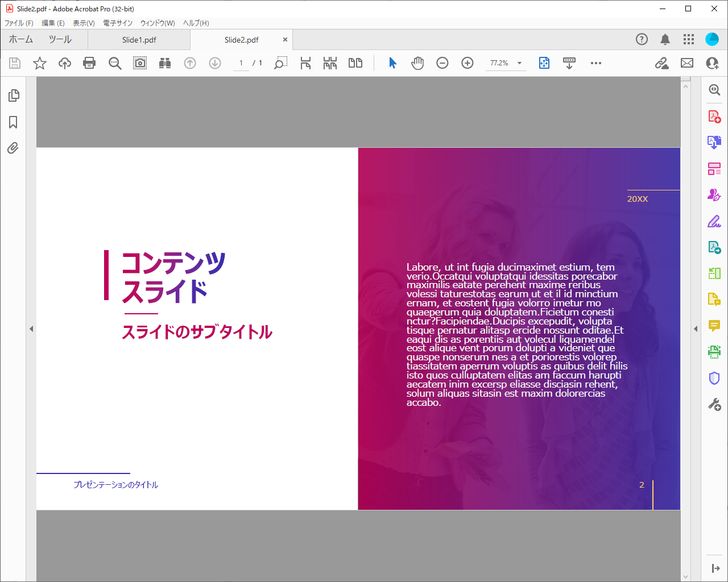Go to the ツール tab
This screenshot has width=728, height=582.
tap(60, 39)
